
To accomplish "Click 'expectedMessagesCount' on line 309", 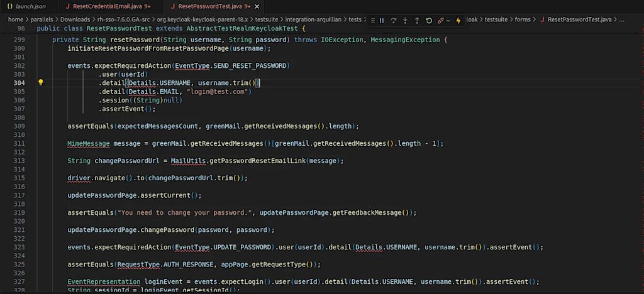I will click(158, 126).
